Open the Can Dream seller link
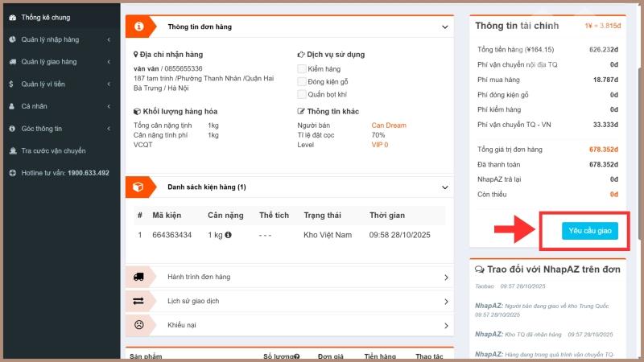The width and height of the screenshot is (644, 362). click(x=389, y=125)
